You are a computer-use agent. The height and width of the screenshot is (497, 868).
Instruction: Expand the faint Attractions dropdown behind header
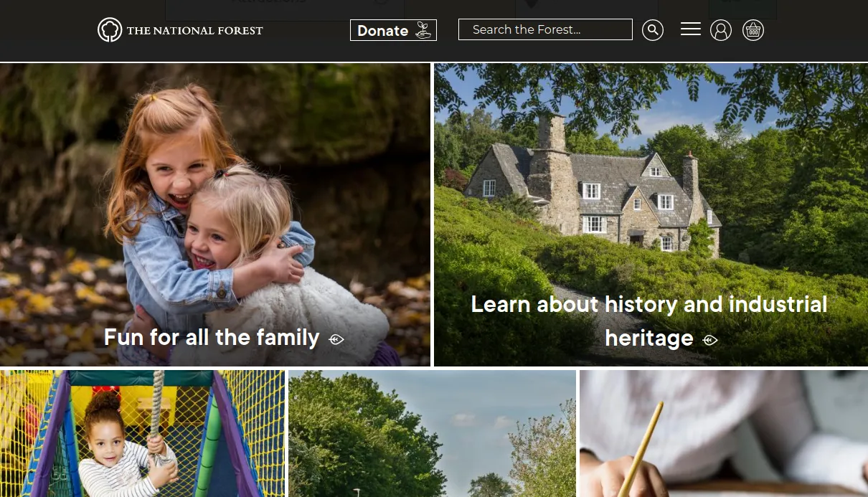tap(285, 9)
